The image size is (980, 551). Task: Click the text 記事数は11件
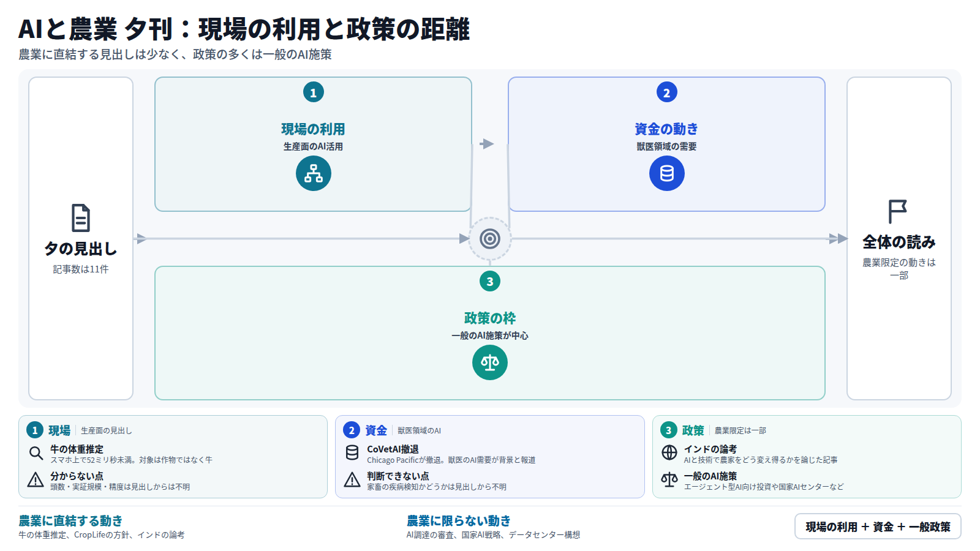81,269
